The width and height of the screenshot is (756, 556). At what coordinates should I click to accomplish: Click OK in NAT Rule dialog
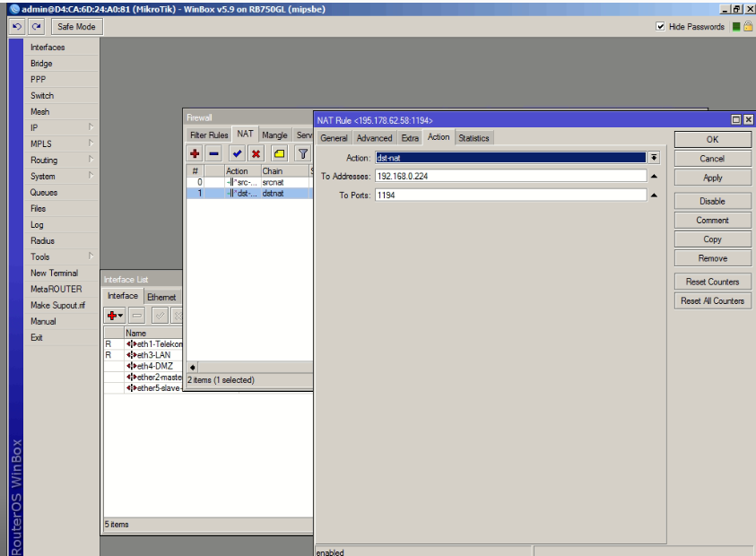pyautogui.click(x=712, y=139)
